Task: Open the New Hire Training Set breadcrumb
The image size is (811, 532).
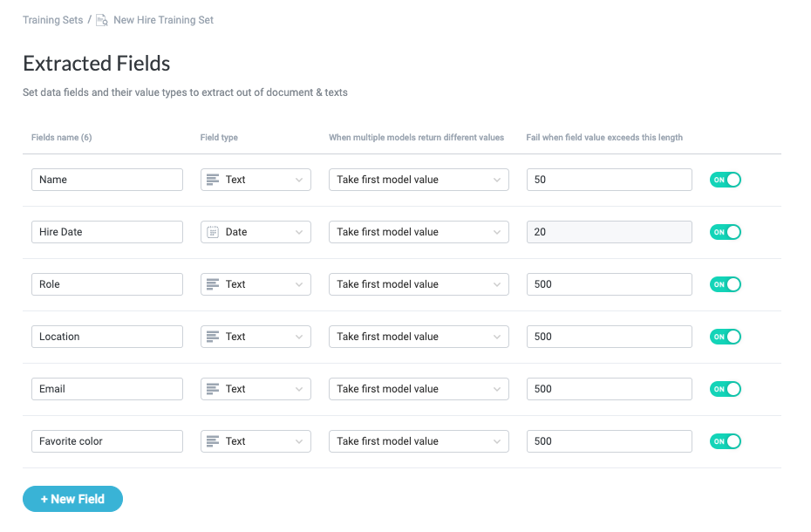Action: click(163, 20)
